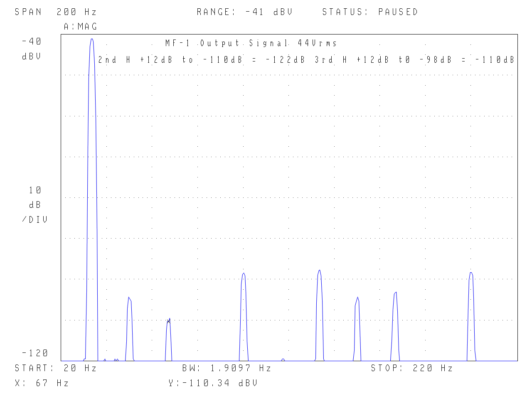Select the RANGE -41 dBV label

click(244, 12)
